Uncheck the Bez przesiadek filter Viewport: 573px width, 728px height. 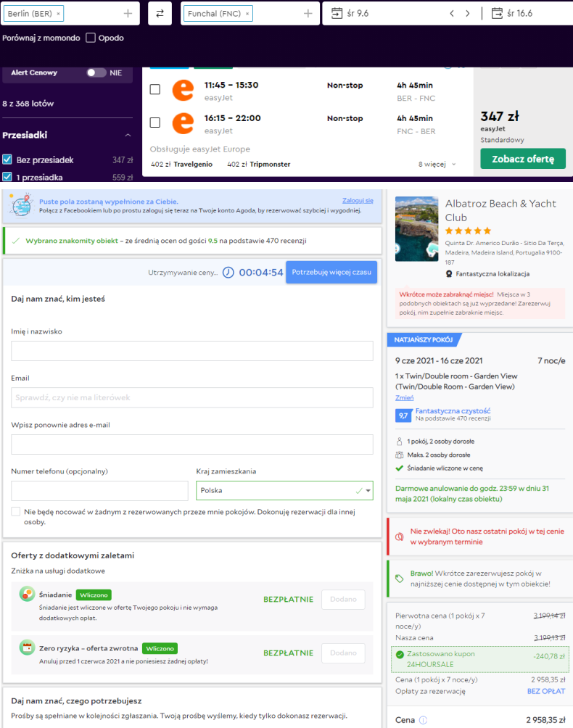(7, 160)
